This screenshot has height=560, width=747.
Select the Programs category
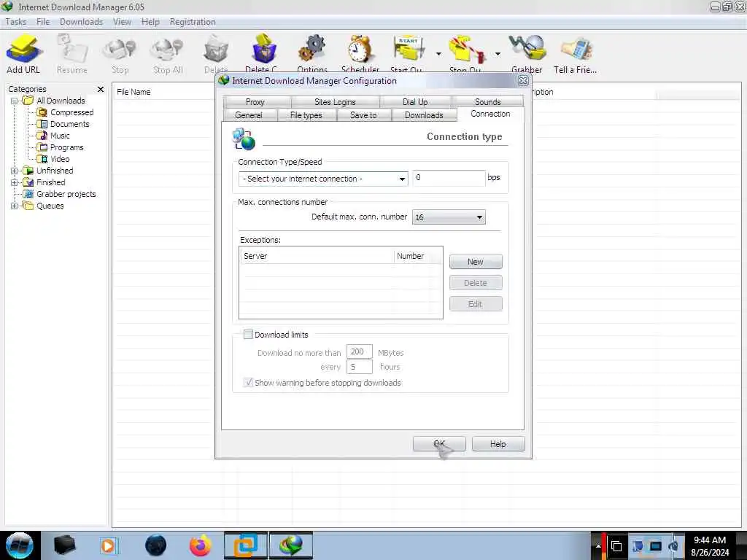pyautogui.click(x=66, y=147)
